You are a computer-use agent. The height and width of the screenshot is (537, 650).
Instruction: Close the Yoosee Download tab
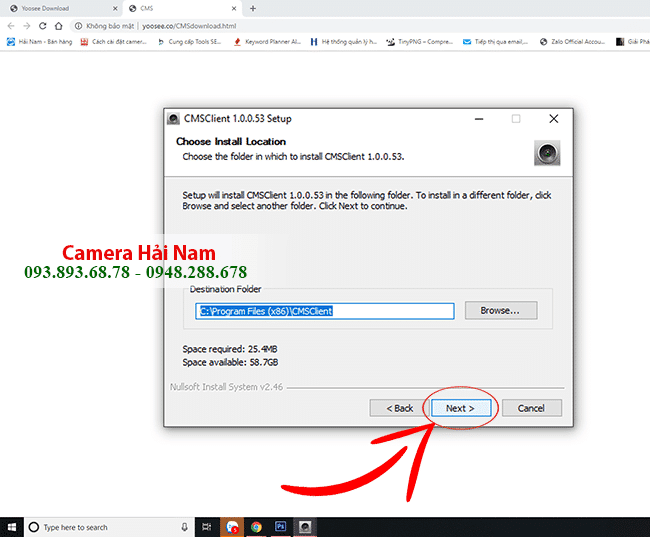(x=115, y=8)
